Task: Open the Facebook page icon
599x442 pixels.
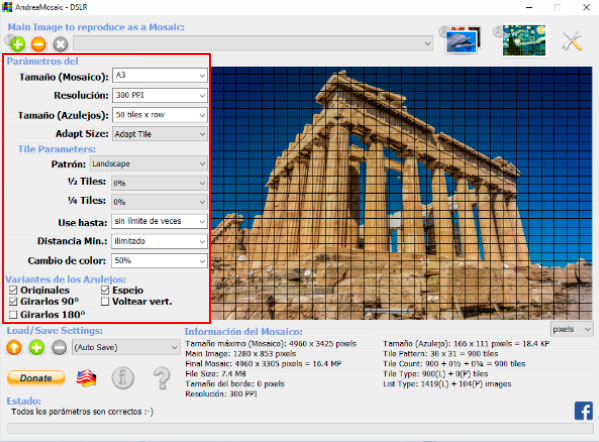Action: [584, 411]
